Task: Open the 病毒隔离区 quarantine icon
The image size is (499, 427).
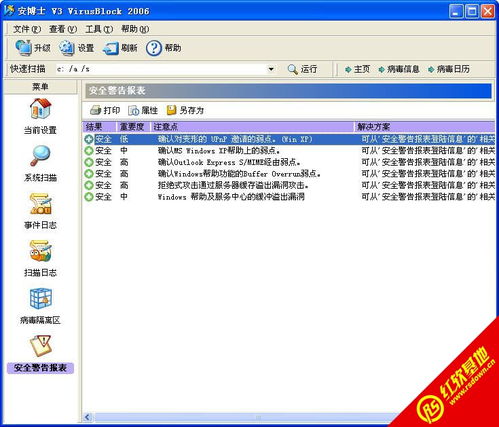Action: tap(40, 298)
